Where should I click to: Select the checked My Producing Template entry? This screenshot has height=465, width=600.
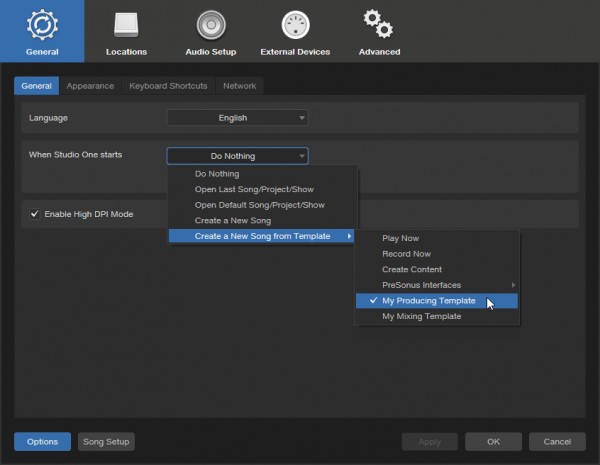[x=428, y=301]
